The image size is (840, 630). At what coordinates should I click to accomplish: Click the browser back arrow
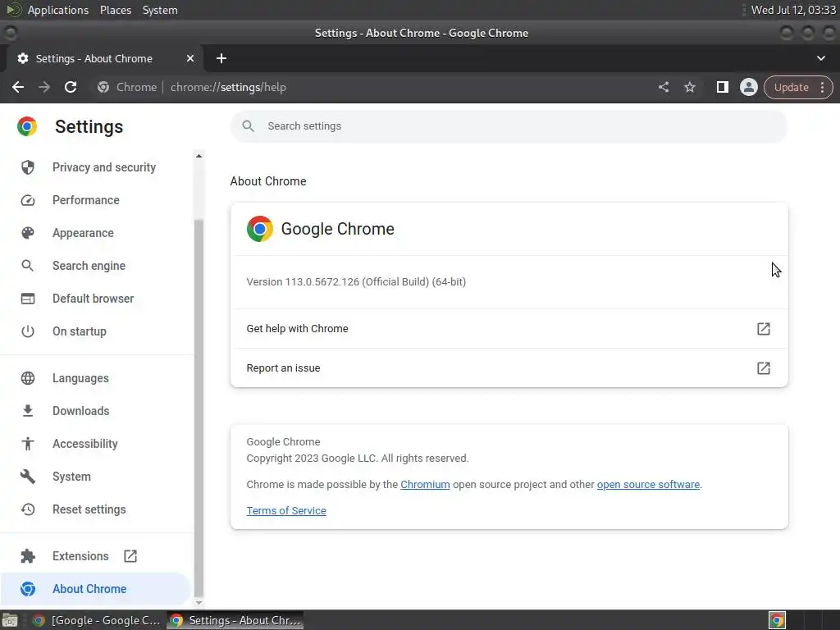pos(18,87)
